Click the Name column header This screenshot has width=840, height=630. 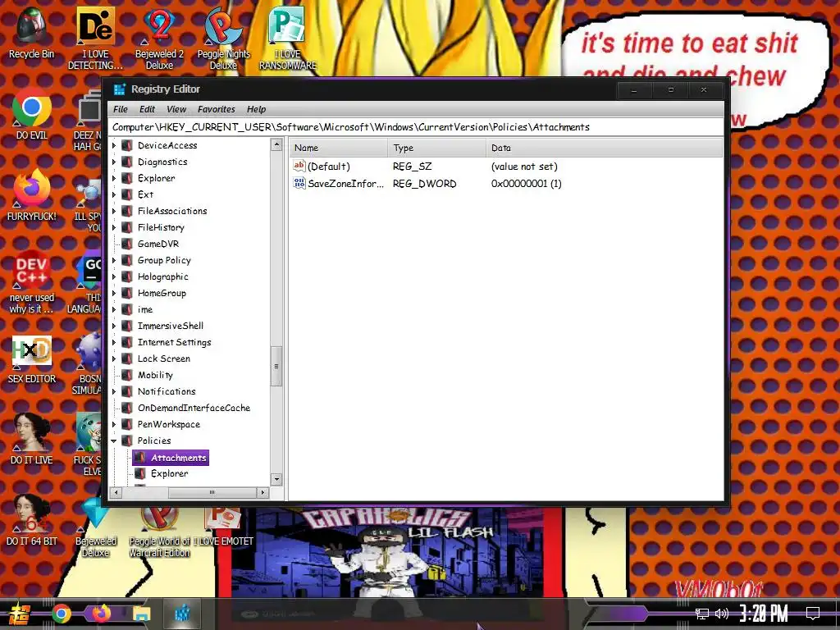[339, 148]
